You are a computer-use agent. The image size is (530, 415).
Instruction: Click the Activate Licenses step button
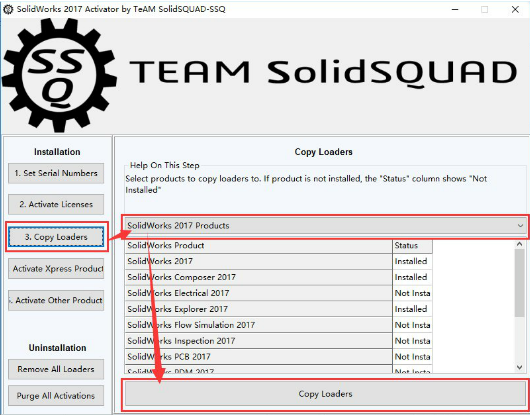click(x=56, y=204)
